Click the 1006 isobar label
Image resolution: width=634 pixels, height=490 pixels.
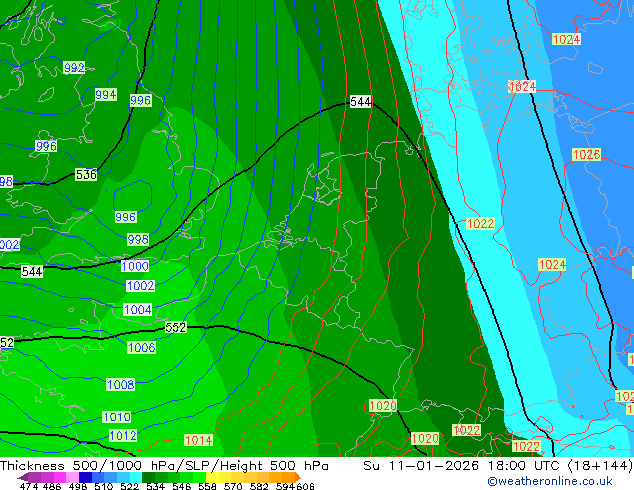(x=142, y=348)
